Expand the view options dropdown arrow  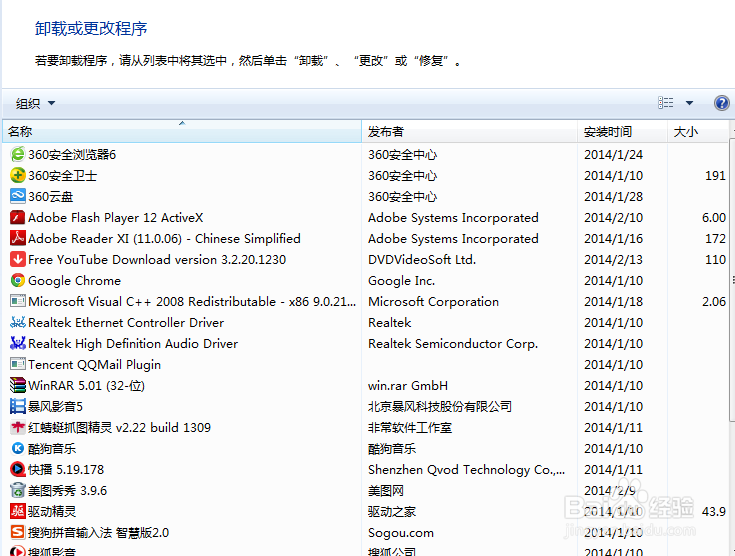(x=689, y=103)
